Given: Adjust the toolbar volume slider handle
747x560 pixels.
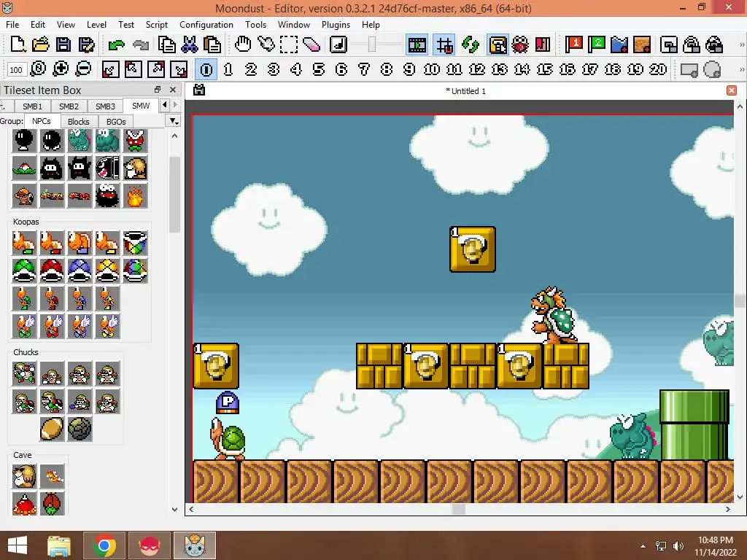Looking at the screenshot, I should pos(372,44).
